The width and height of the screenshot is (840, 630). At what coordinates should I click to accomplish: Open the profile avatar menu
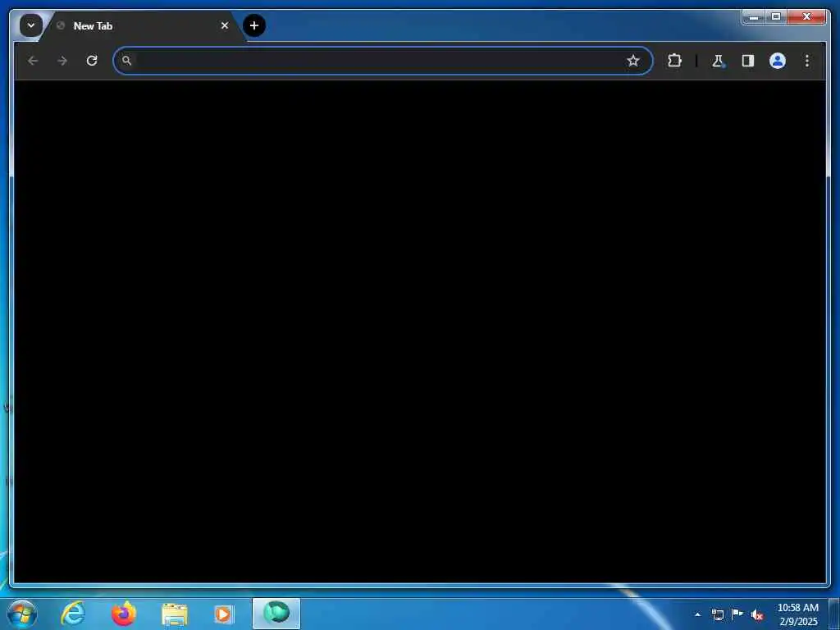pos(778,61)
